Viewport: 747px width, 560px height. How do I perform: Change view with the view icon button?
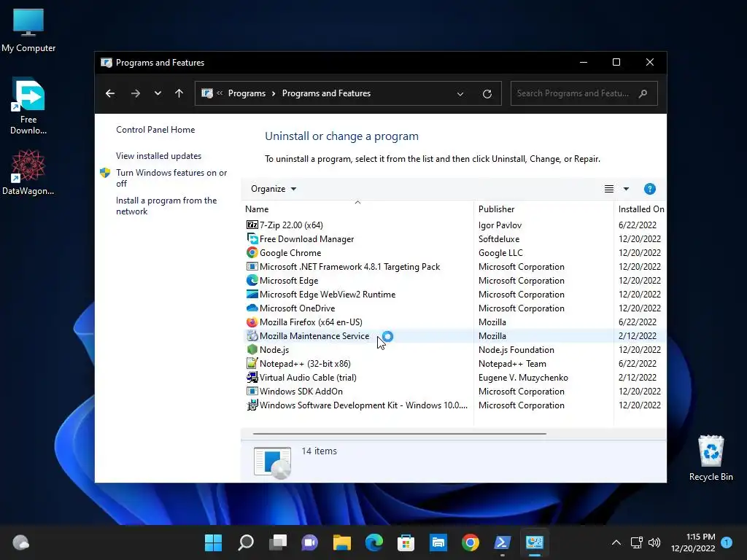click(x=609, y=189)
